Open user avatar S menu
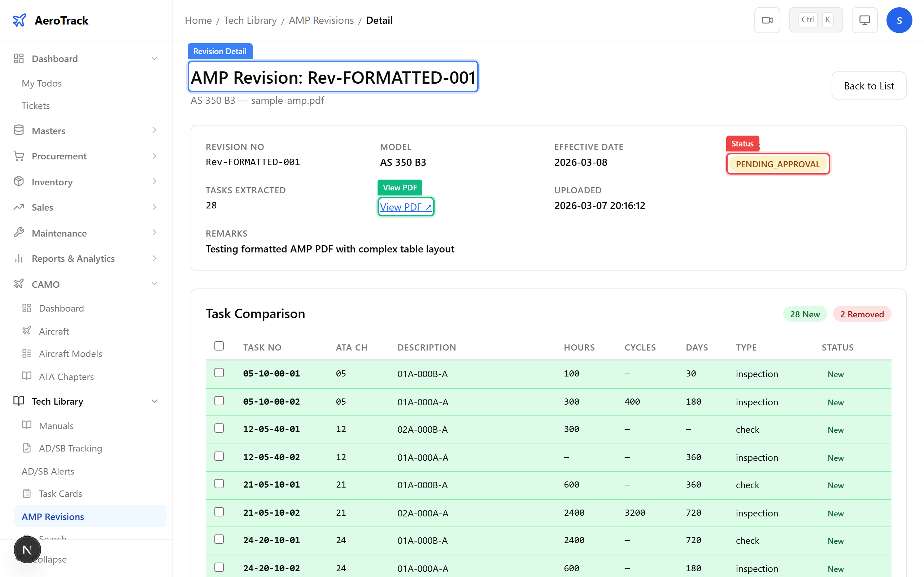The height and width of the screenshot is (577, 924). (x=899, y=20)
